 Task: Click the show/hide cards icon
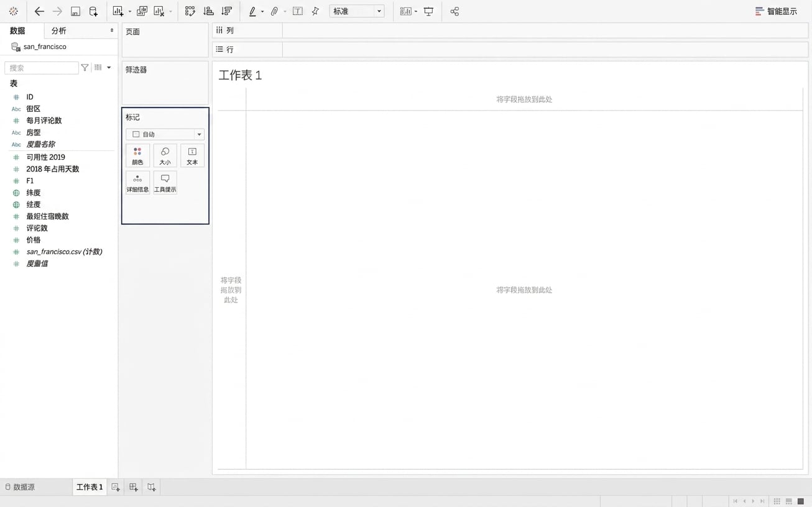click(x=406, y=11)
